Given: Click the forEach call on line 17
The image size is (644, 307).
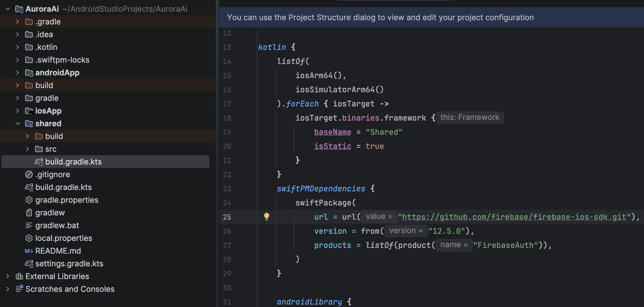Looking at the screenshot, I should (302, 104).
